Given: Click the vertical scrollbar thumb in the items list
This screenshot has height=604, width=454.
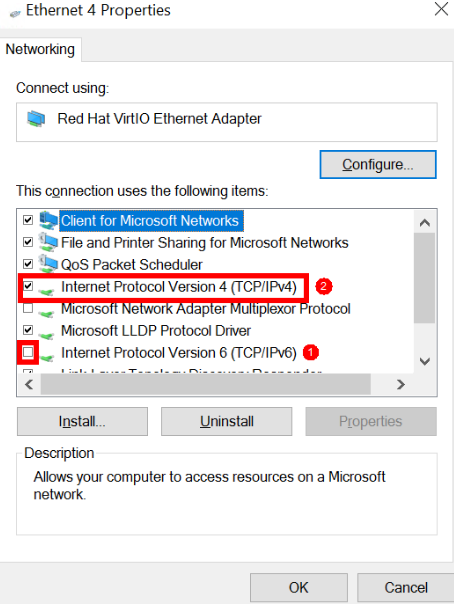Looking at the screenshot, I should [425, 278].
